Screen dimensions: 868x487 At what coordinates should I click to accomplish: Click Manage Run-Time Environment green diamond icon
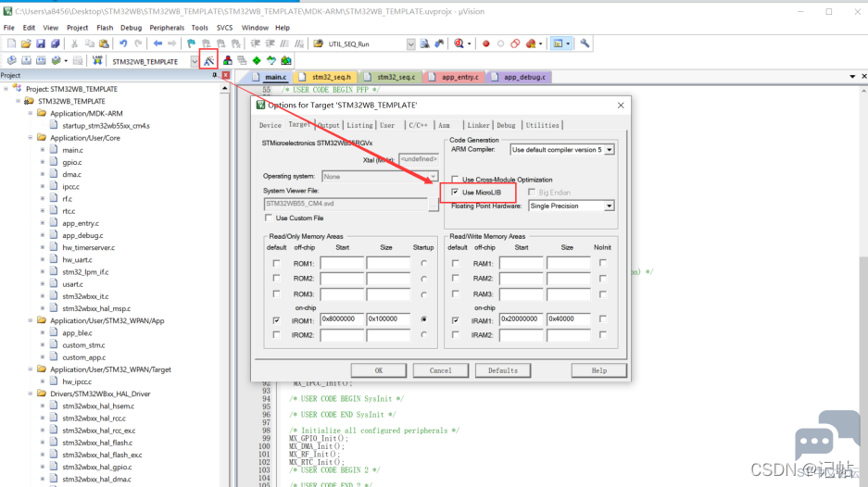257,61
